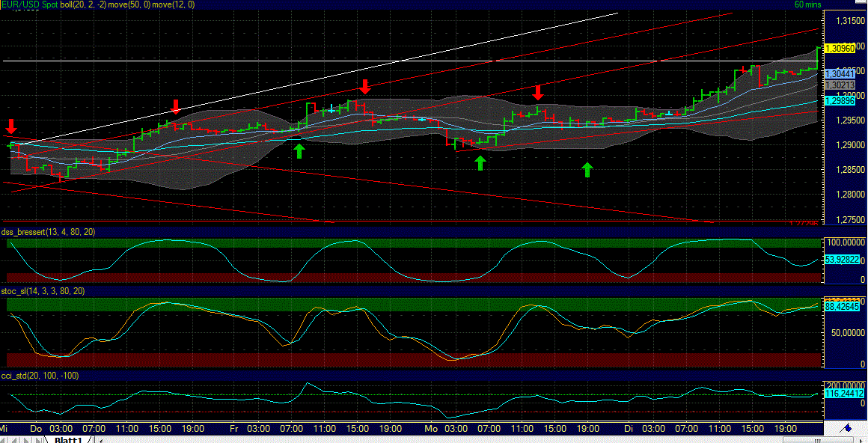Switch to the Blatt1 sheet tab
868x443 pixels.
[x=67, y=440]
